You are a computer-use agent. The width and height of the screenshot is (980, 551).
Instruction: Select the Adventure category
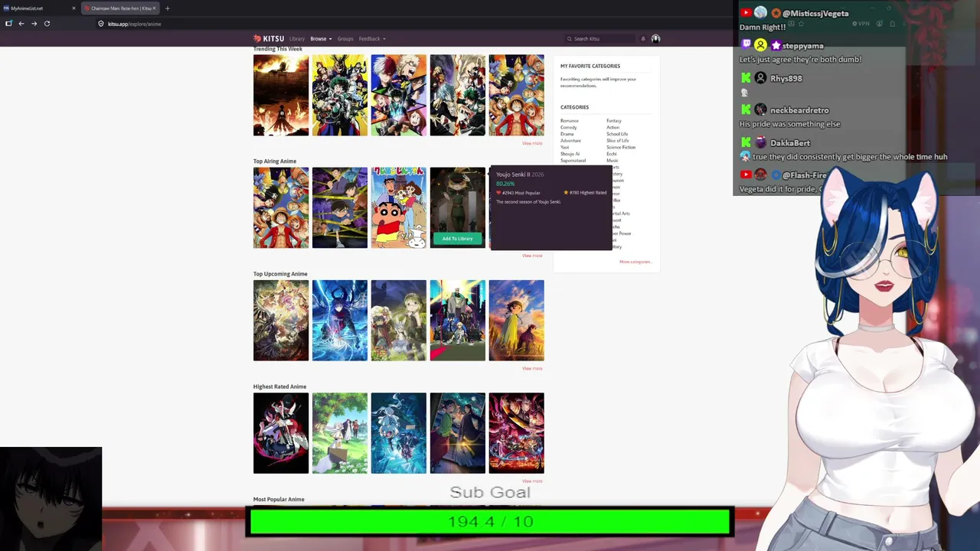pos(571,141)
